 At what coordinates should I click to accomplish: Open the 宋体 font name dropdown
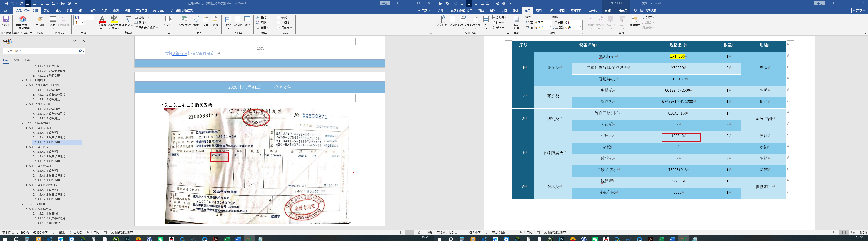[x=92, y=17]
